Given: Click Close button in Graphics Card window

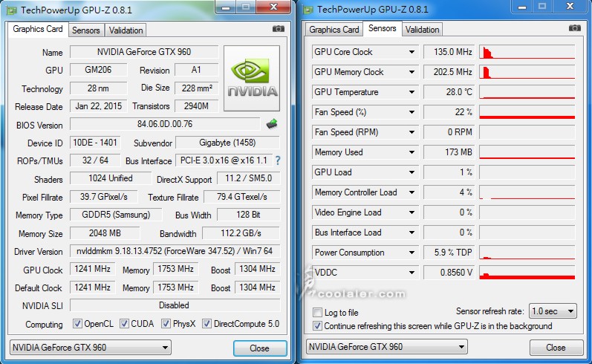Looking at the screenshot, I should pos(260,348).
